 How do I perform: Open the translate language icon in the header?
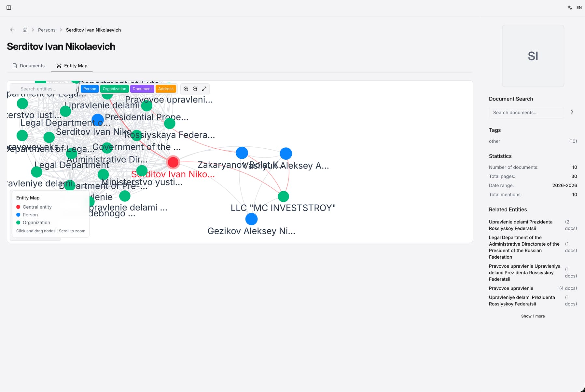pos(570,7)
